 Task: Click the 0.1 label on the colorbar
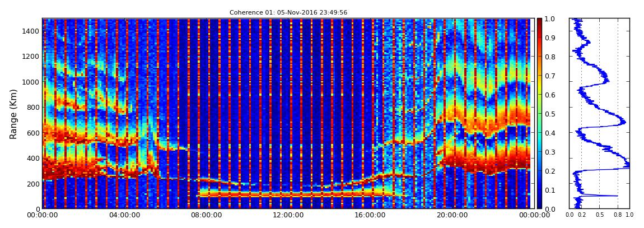point(549,190)
